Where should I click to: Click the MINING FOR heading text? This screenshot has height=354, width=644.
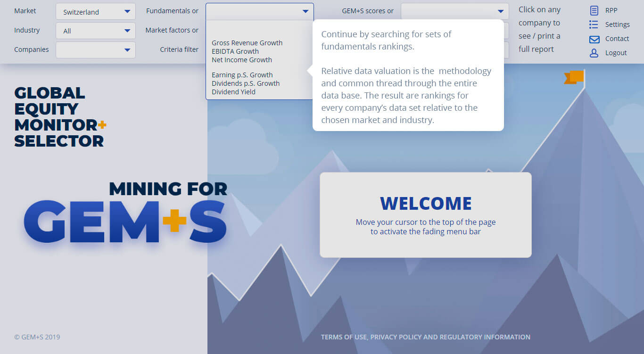point(168,189)
